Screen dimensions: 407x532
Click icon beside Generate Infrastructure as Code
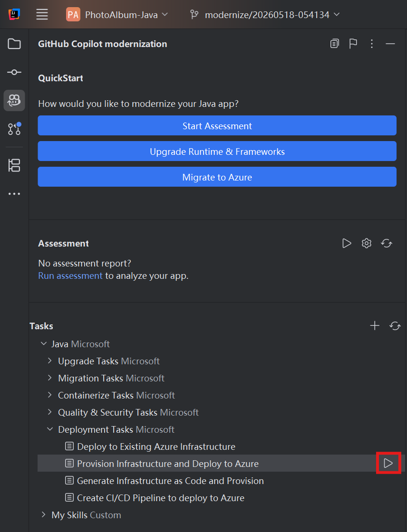(69, 480)
